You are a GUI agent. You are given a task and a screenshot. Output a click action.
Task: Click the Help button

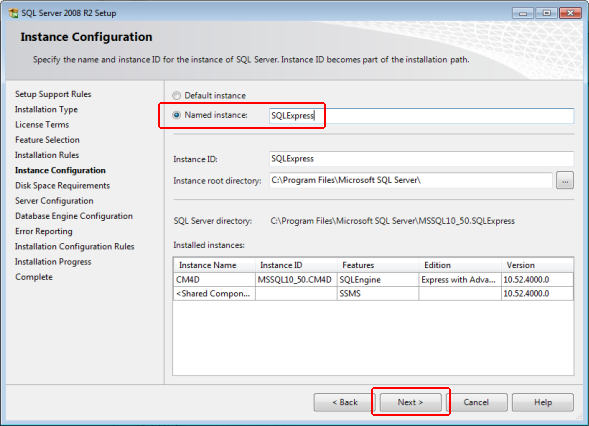pyautogui.click(x=543, y=402)
